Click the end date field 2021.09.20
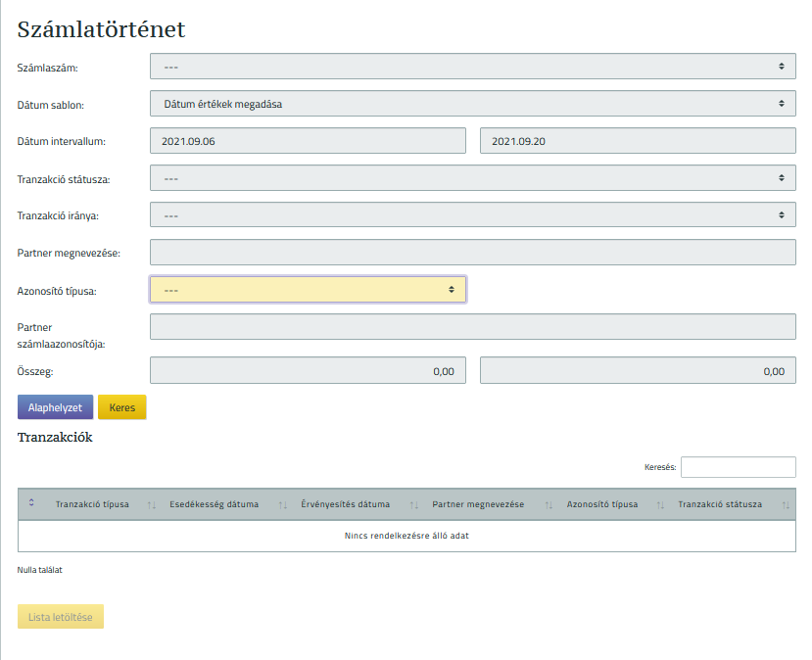This screenshot has height=660, width=812. click(x=638, y=141)
